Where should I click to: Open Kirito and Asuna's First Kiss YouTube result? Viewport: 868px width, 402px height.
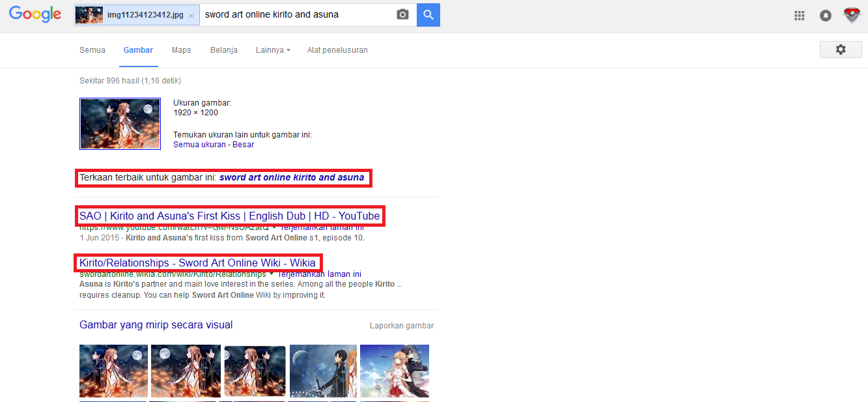[x=229, y=216]
